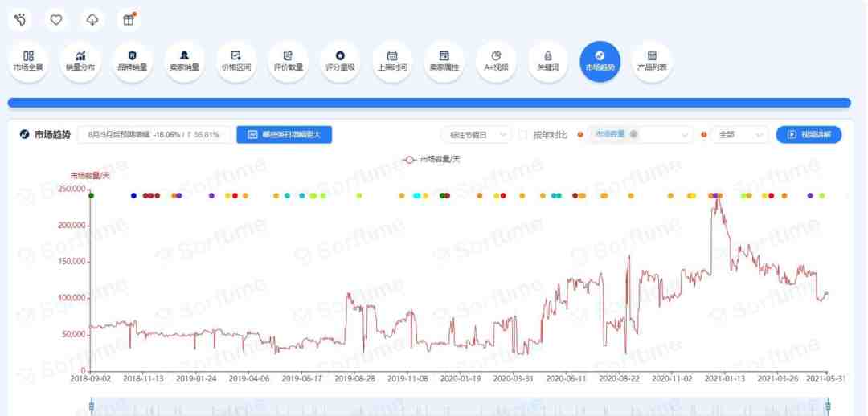
Task: Click the 2019-04-06 date axis label
Action: pos(248,379)
